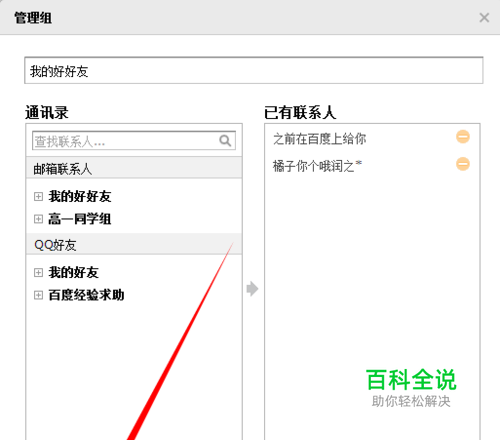This screenshot has height=440, width=500.
Task: Open the 邮箱联系人 section header
Action: click(134, 168)
